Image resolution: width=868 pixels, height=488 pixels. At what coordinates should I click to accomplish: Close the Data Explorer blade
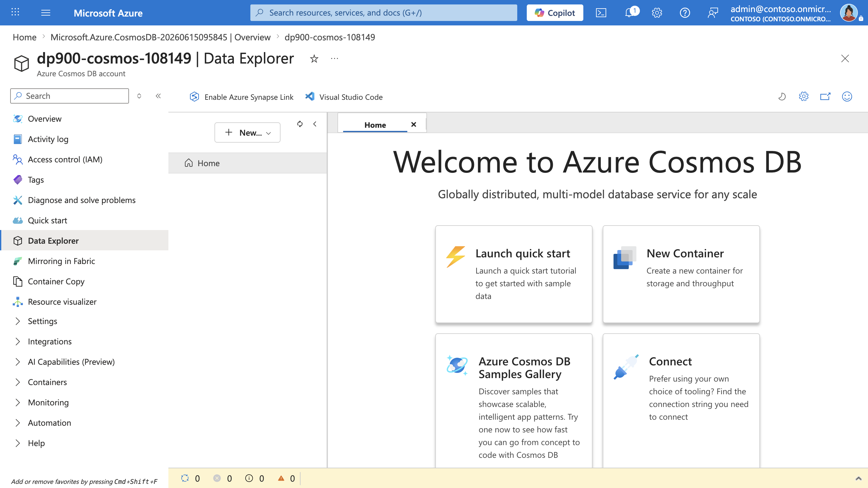(x=845, y=58)
